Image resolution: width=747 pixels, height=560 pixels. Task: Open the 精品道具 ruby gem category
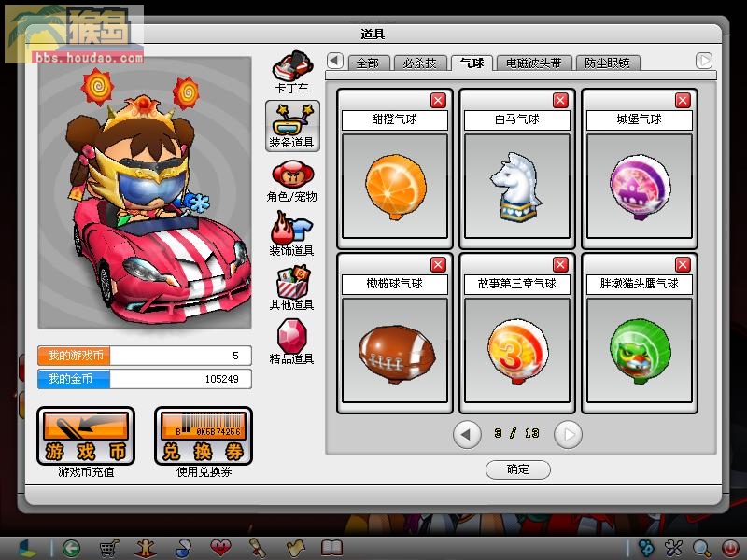[292, 343]
